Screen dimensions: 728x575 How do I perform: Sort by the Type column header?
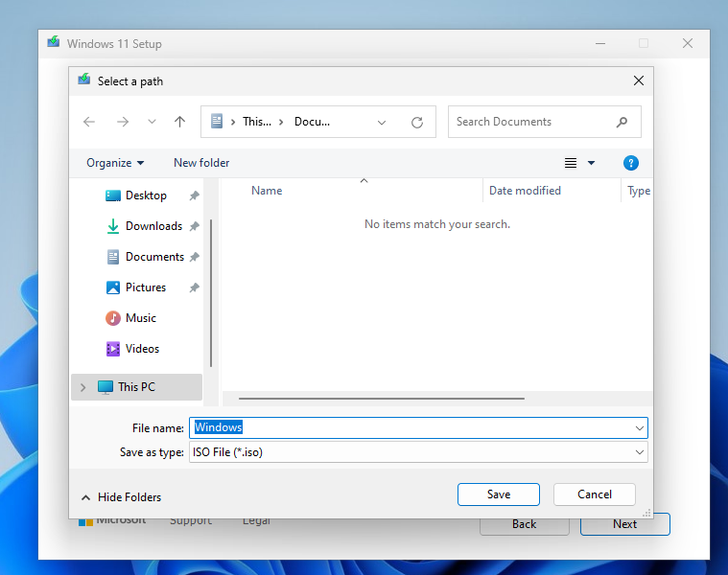click(637, 191)
